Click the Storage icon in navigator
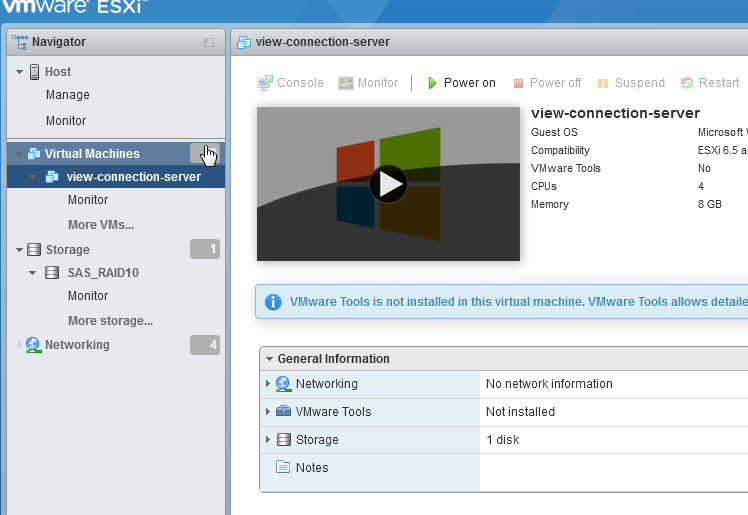The image size is (748, 515). point(34,249)
